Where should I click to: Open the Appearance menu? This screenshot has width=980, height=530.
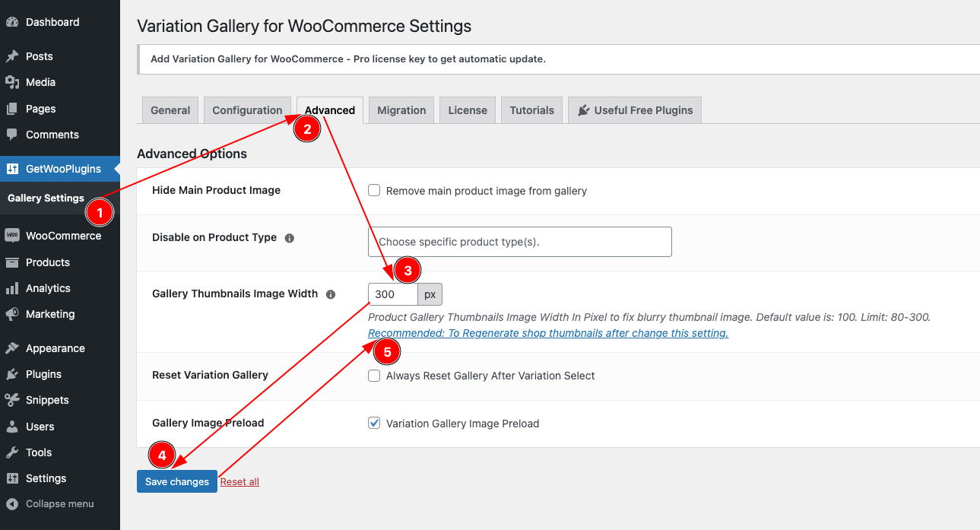[x=60, y=348]
